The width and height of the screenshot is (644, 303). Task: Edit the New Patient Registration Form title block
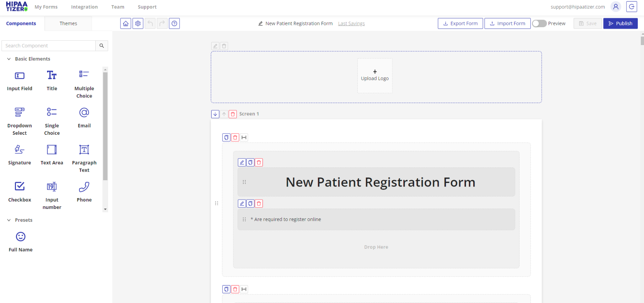tap(242, 162)
